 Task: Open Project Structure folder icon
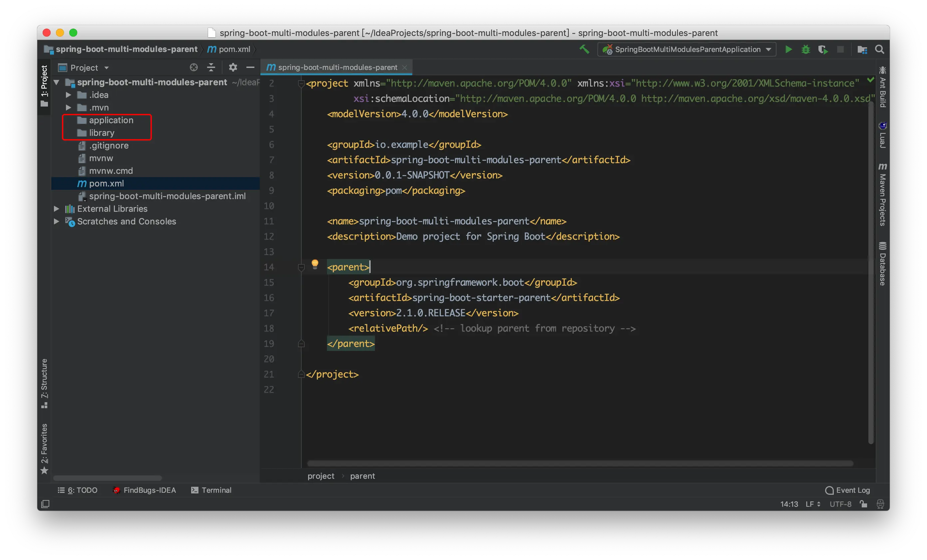click(862, 49)
